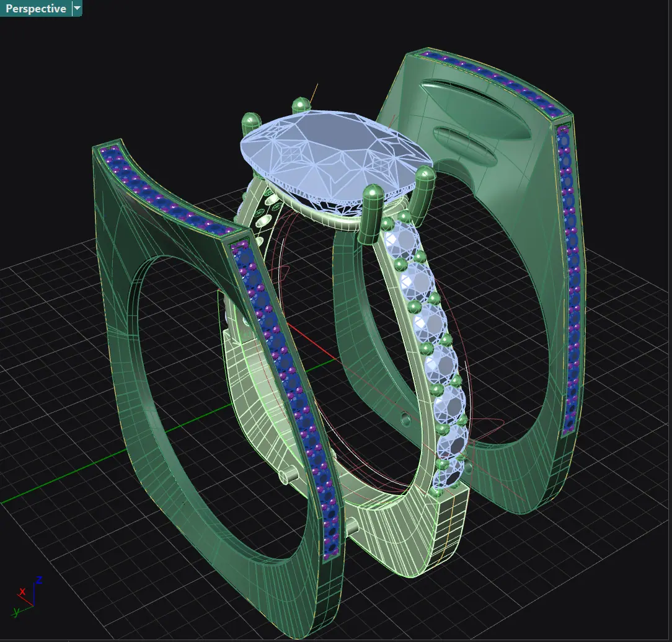Open the Perspective viewport menu arrow
The image size is (672, 642).
point(77,8)
